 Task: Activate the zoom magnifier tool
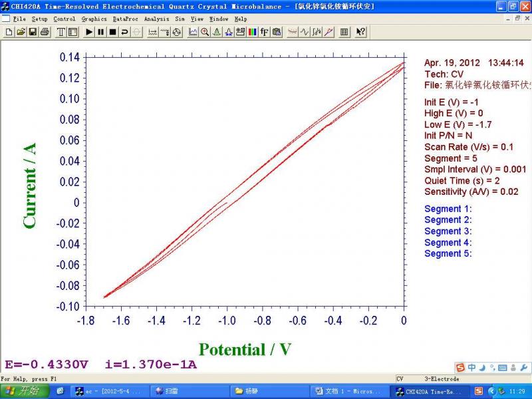tap(205, 32)
